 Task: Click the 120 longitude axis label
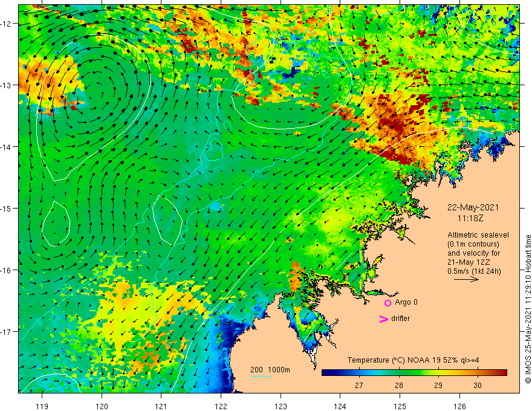[102, 406]
